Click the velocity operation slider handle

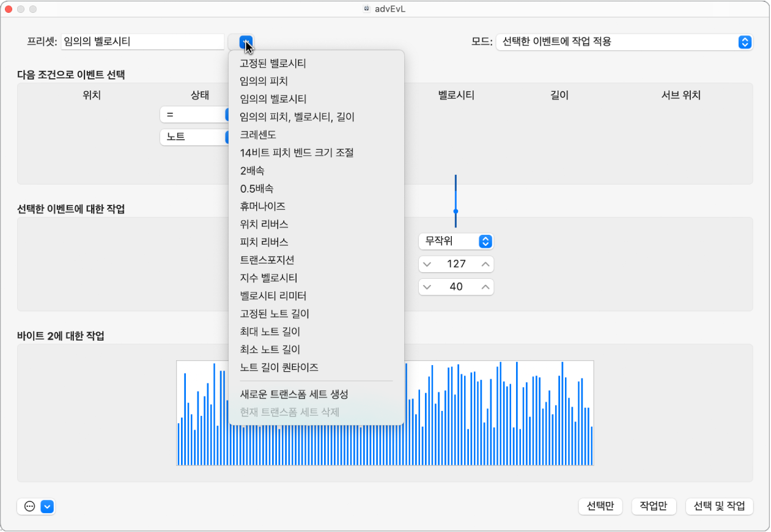pyautogui.click(x=456, y=211)
